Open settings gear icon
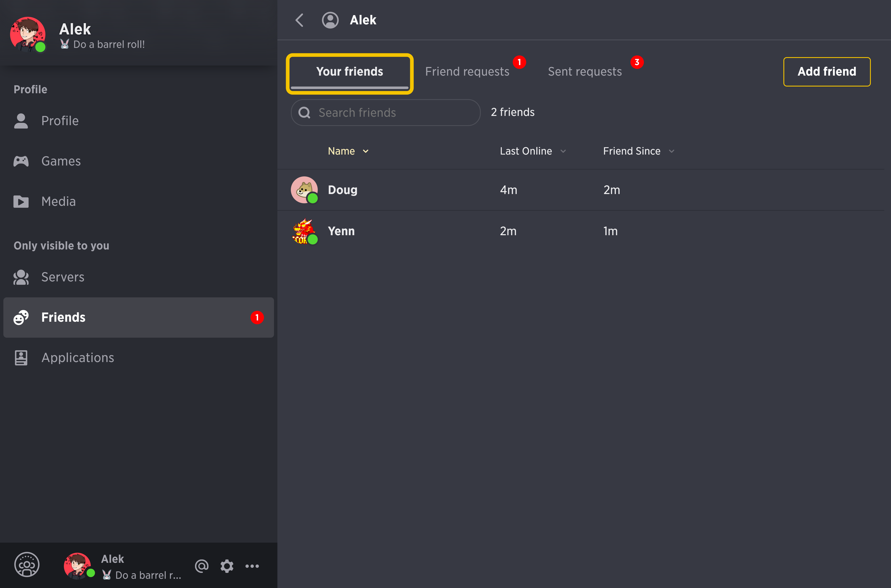 (x=227, y=566)
